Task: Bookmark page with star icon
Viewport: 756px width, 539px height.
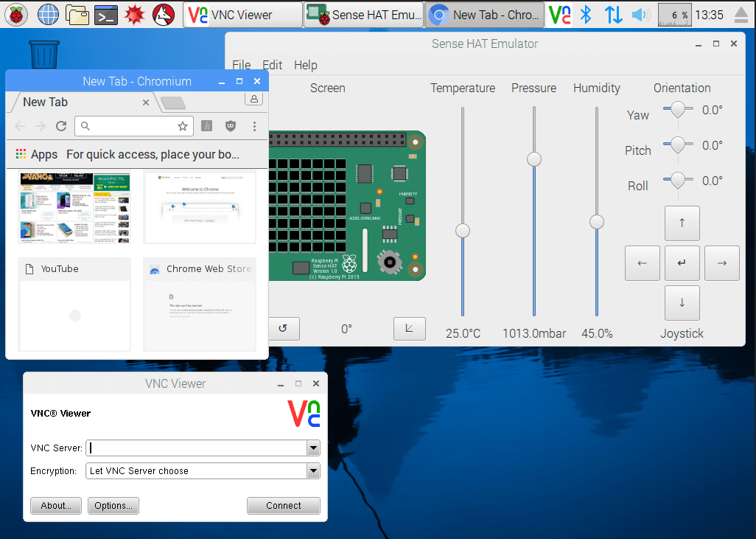Action: (183, 126)
